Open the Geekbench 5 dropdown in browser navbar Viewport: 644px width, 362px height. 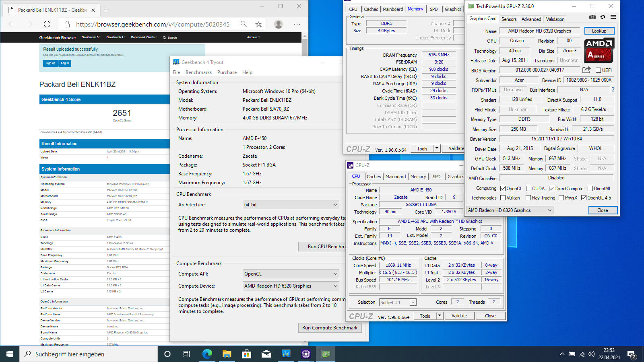pos(91,37)
